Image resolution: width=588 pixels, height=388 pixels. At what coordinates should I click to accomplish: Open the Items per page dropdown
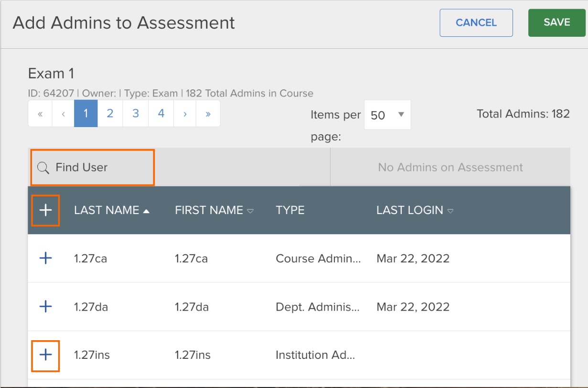(x=387, y=115)
